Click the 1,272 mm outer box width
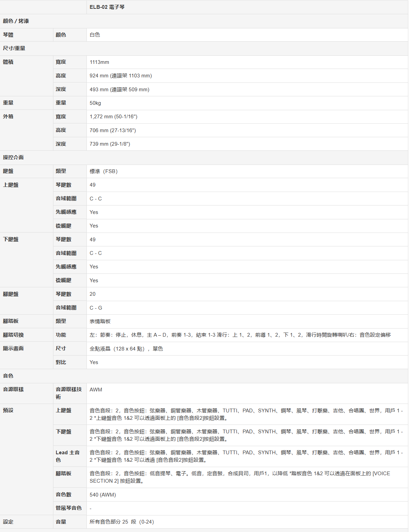 113,117
